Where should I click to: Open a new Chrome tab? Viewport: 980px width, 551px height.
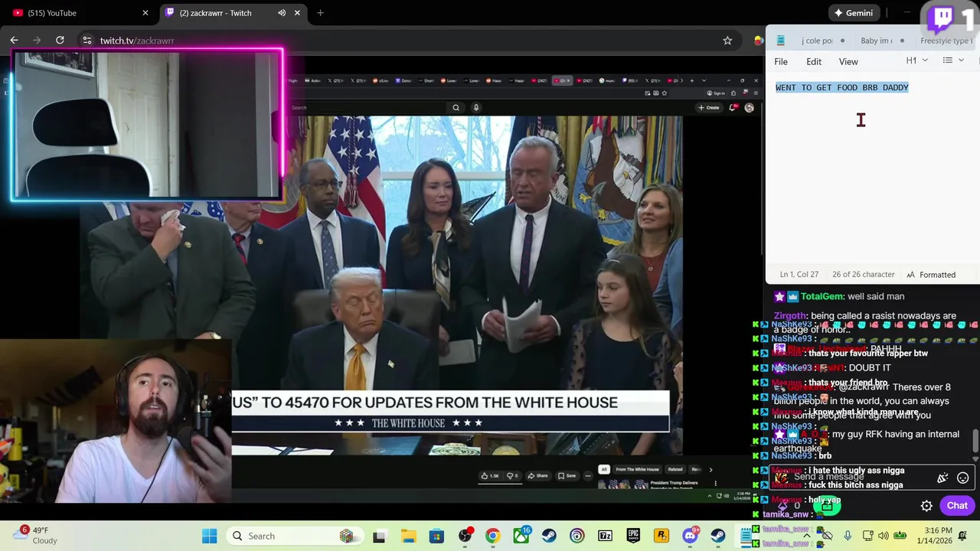pyautogui.click(x=320, y=13)
